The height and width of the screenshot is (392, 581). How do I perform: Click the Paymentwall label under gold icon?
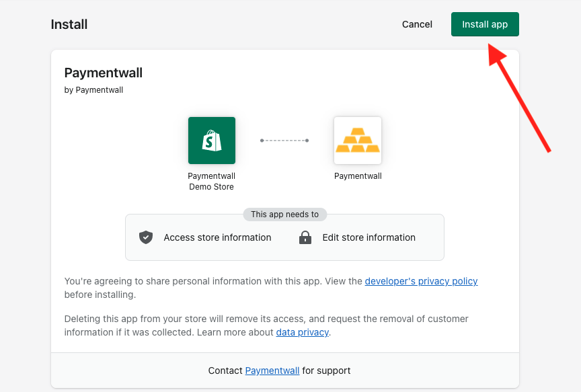coord(358,176)
